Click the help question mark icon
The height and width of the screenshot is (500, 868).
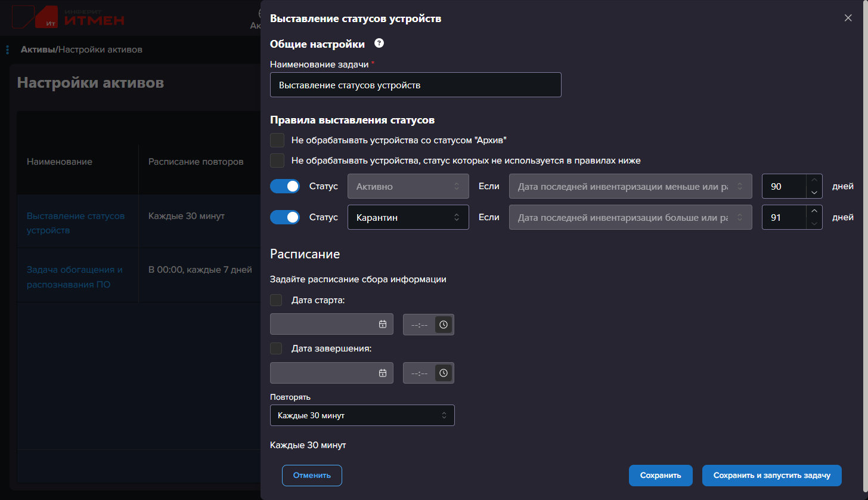click(x=379, y=44)
